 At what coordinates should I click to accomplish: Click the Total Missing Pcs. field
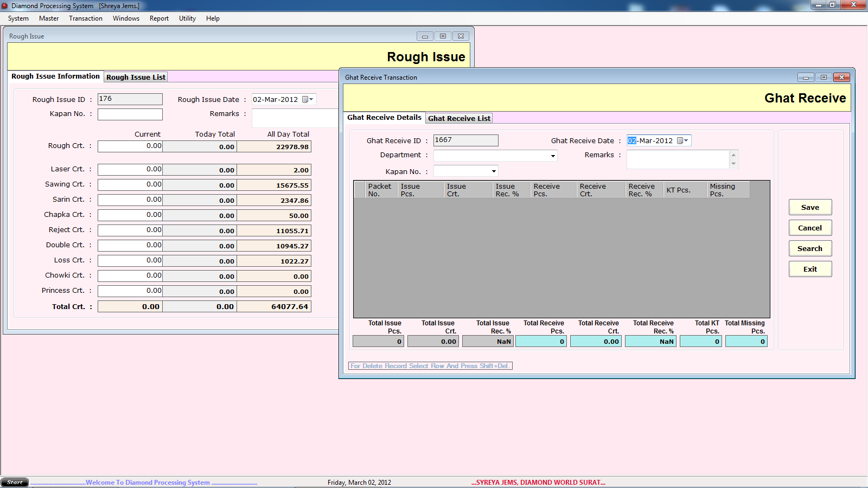tap(746, 341)
